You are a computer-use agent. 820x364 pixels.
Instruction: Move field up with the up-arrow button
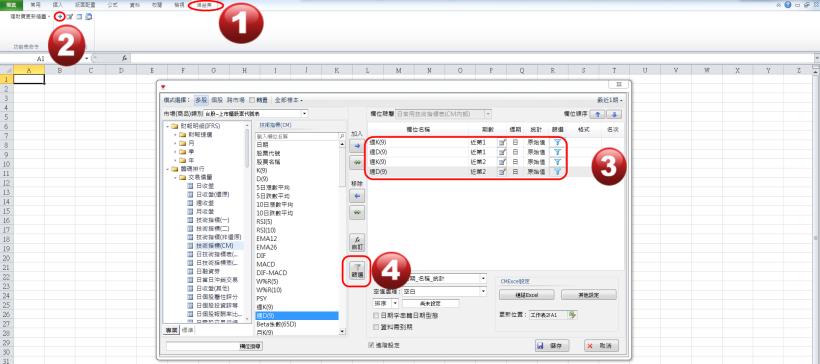pos(598,115)
